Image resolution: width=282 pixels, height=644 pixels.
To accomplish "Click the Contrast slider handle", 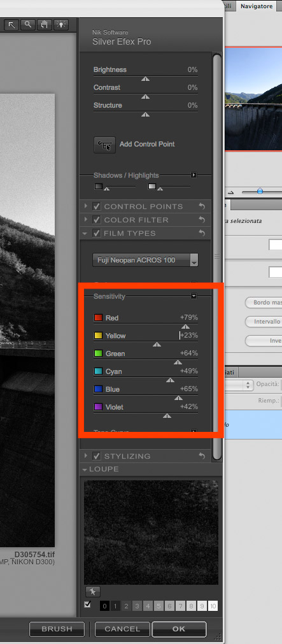I will (145, 97).
